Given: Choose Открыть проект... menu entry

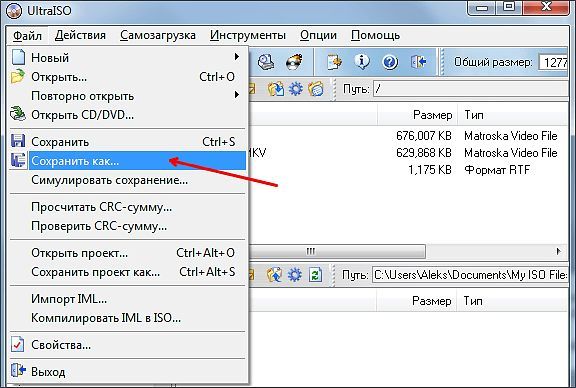Looking at the screenshot, I should (x=127, y=253).
